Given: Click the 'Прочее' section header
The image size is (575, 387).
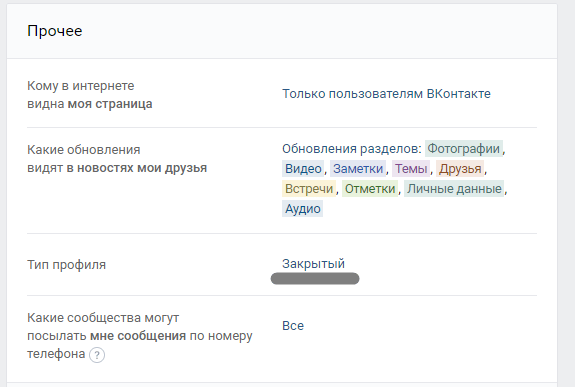Looking at the screenshot, I should pos(55,31).
